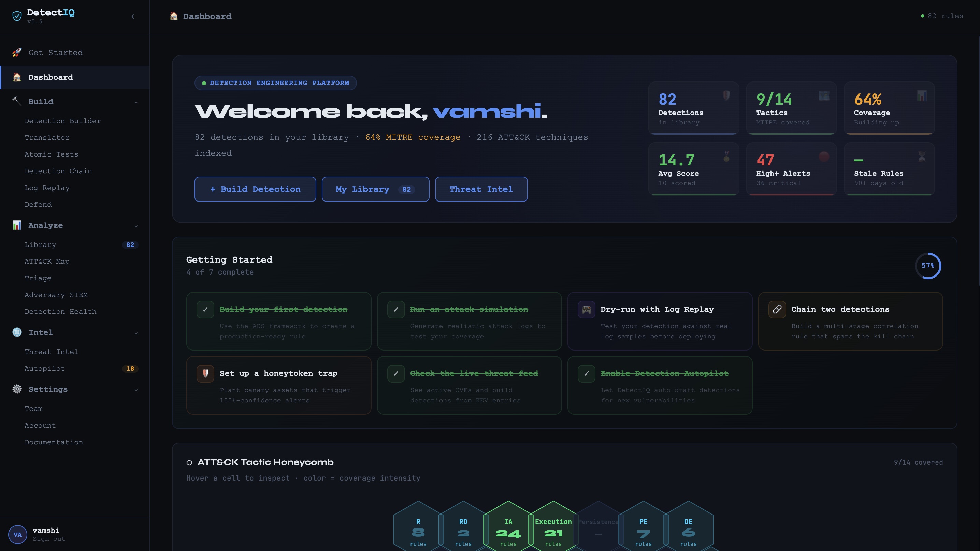Click the chain link icon on the Chain two detections card
The image size is (980, 551).
(777, 310)
